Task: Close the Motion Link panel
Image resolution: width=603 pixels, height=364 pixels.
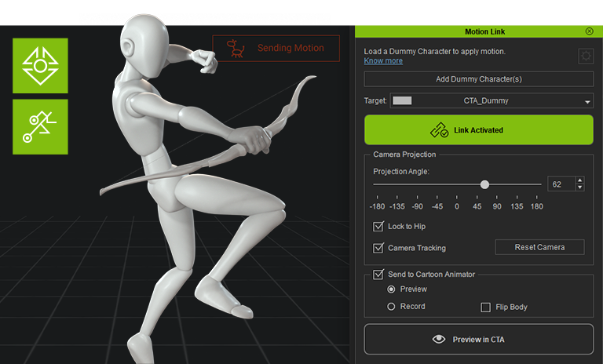Action: pyautogui.click(x=589, y=31)
